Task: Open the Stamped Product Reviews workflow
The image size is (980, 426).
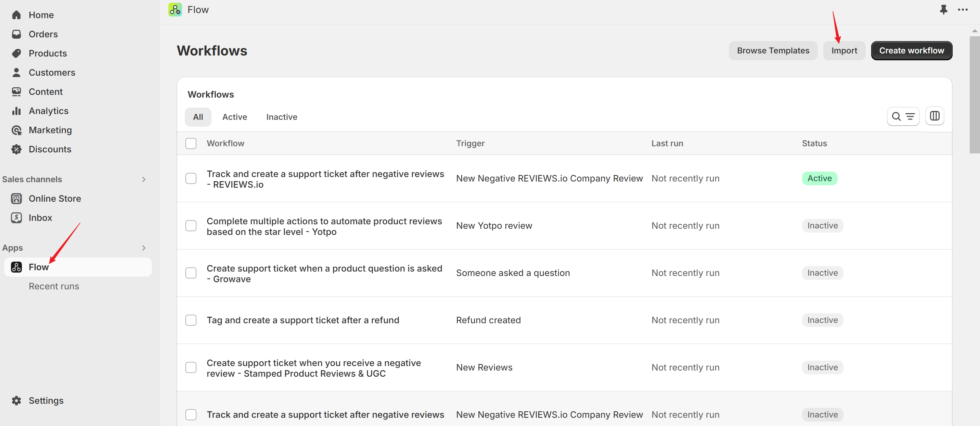Action: (314, 368)
